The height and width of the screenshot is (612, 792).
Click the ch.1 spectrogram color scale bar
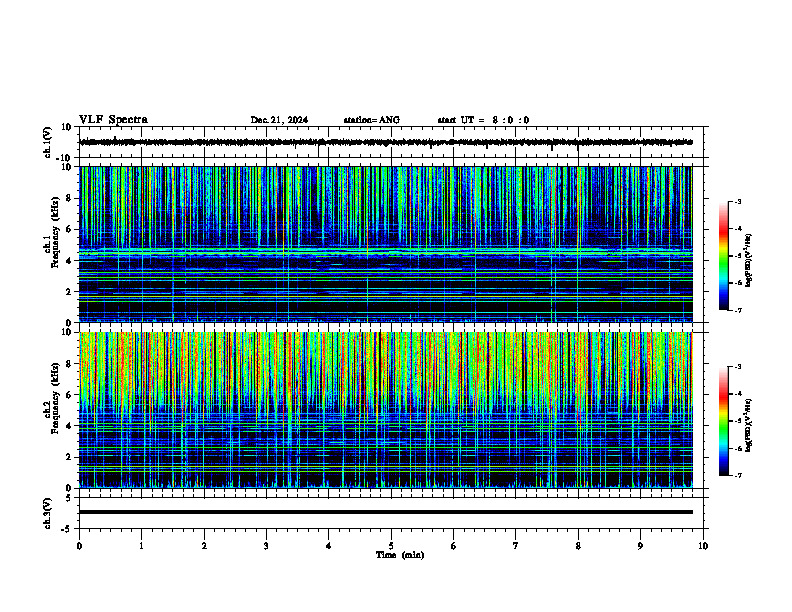(x=723, y=256)
